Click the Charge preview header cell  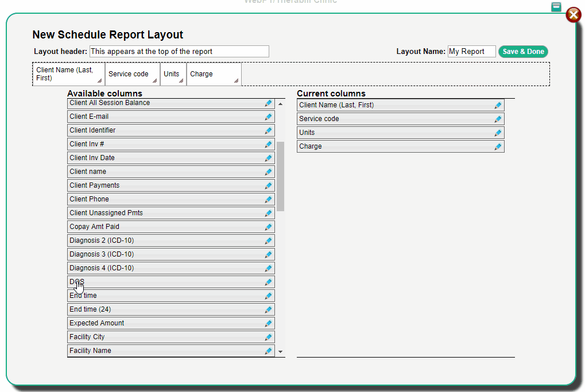point(214,74)
